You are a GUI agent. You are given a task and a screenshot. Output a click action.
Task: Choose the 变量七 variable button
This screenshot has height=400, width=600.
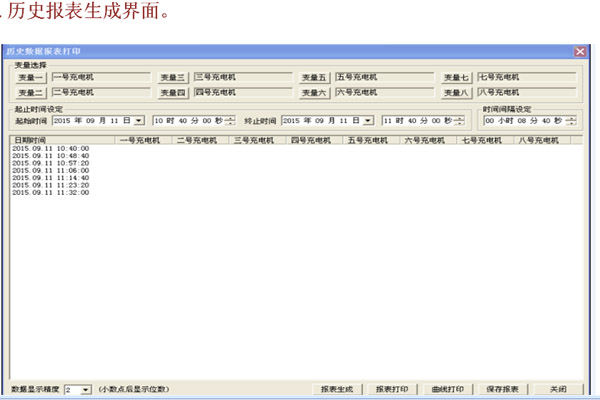pos(456,77)
